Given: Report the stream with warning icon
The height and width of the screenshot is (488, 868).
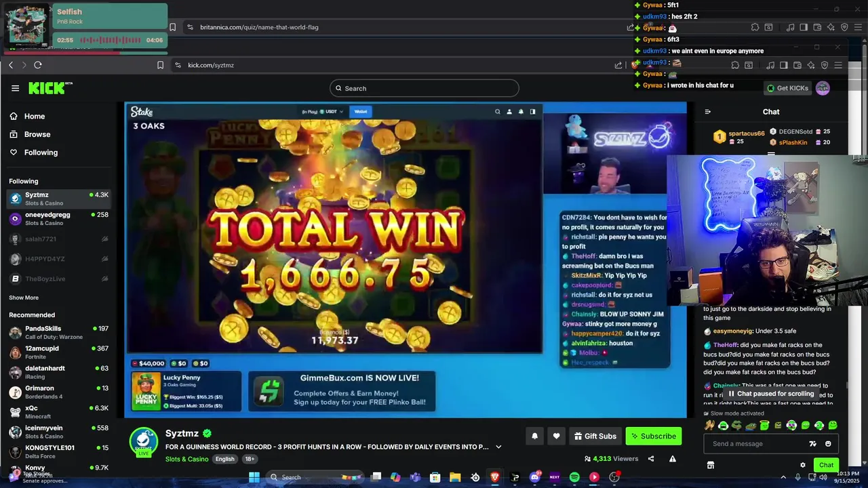Looking at the screenshot, I should tap(673, 459).
